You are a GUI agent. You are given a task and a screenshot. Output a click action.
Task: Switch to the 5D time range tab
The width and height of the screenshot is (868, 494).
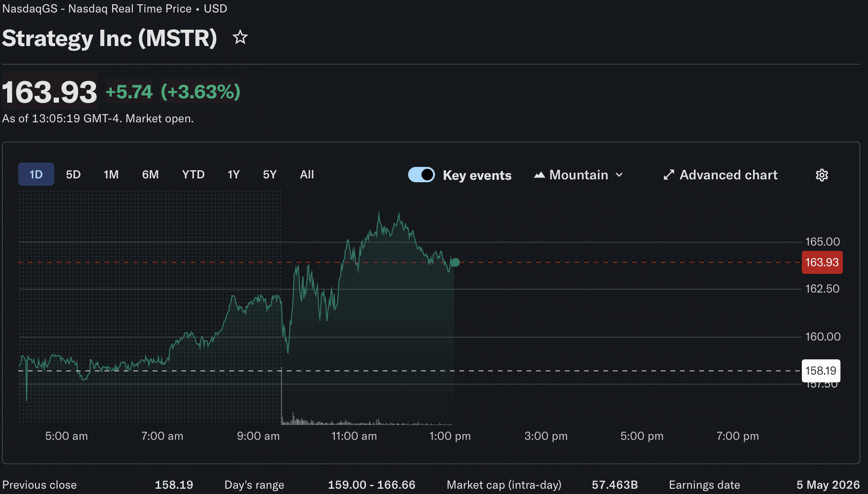point(73,174)
